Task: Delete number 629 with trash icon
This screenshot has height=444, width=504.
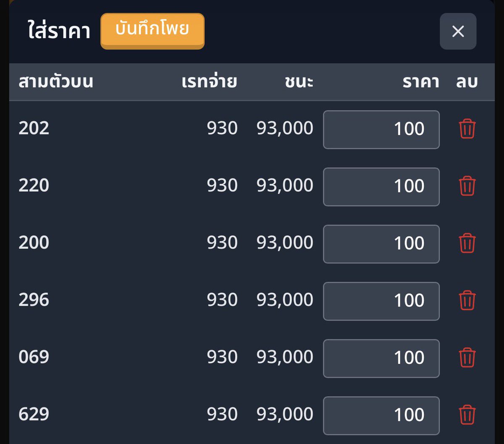Action: coord(467,415)
